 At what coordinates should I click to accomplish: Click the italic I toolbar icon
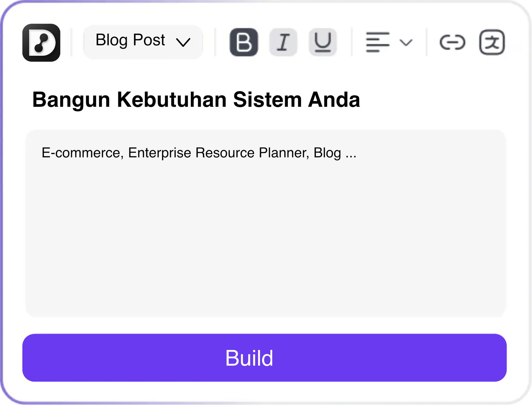point(283,42)
